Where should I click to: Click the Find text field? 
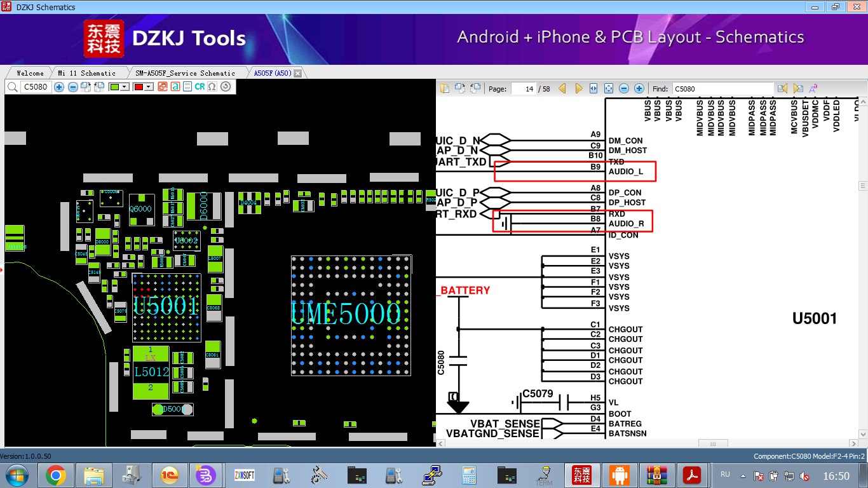723,89
